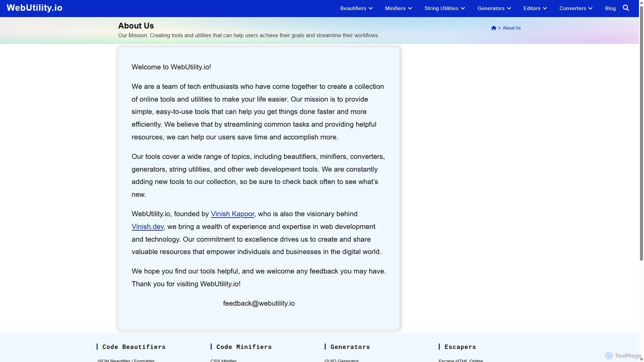Show the Converters dropdown menu
The height and width of the screenshot is (362, 644).
576,8
